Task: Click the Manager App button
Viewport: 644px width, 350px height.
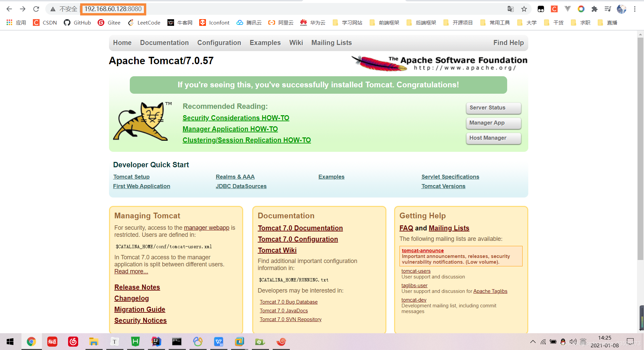Action: [493, 123]
